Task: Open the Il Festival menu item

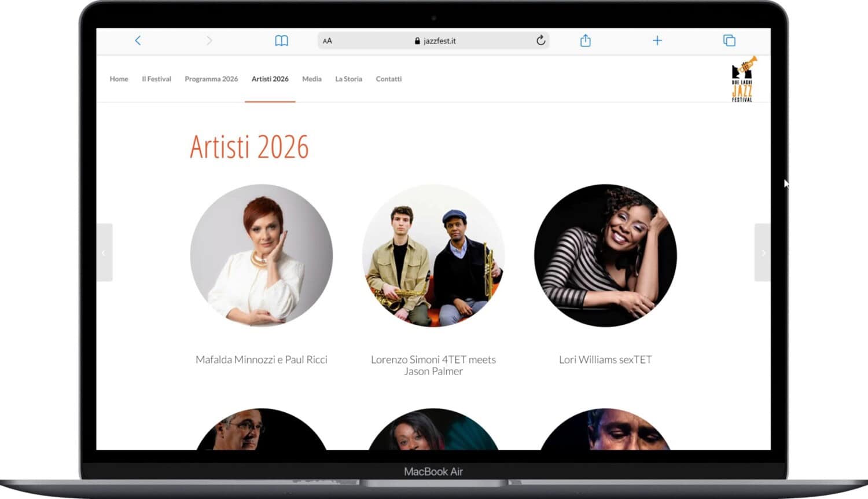Action: (x=157, y=79)
